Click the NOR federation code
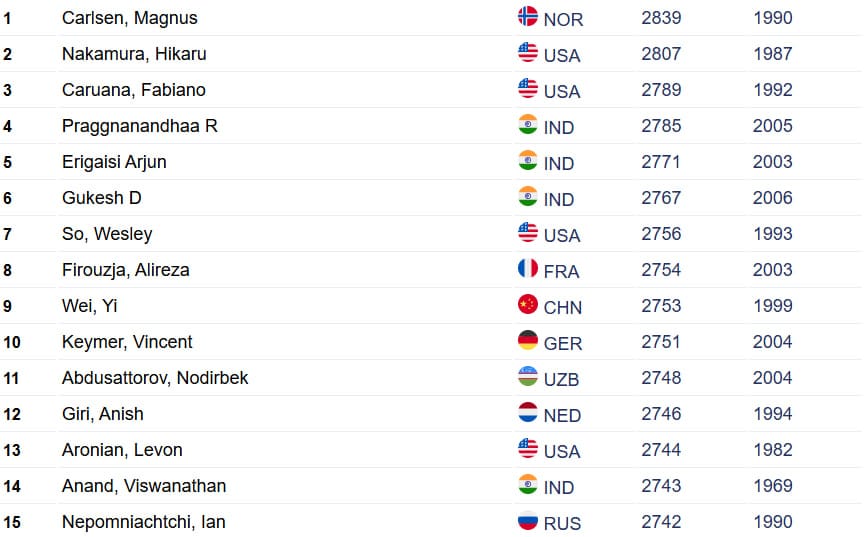 pyautogui.click(x=563, y=19)
